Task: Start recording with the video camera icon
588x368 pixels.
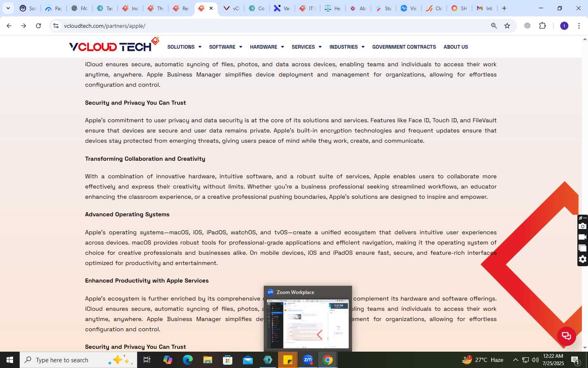Action: (x=583, y=237)
